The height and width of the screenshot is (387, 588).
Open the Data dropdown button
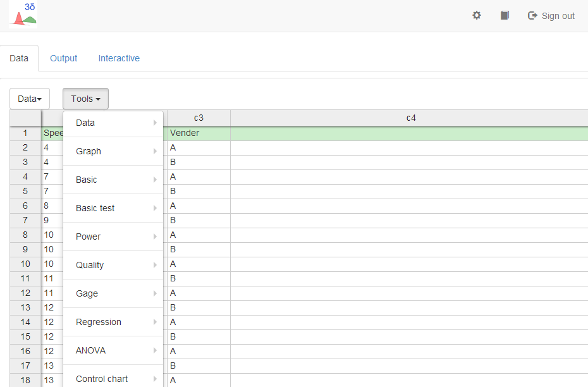point(30,99)
